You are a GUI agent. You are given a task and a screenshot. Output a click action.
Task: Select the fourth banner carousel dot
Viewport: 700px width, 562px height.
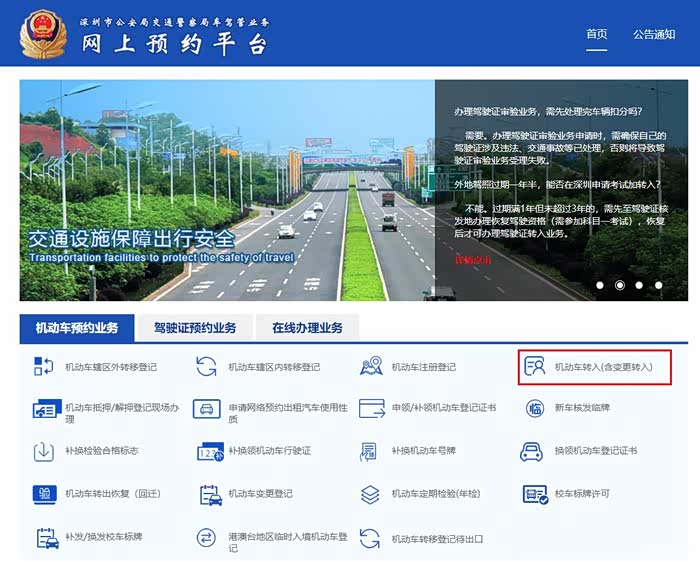(x=658, y=285)
